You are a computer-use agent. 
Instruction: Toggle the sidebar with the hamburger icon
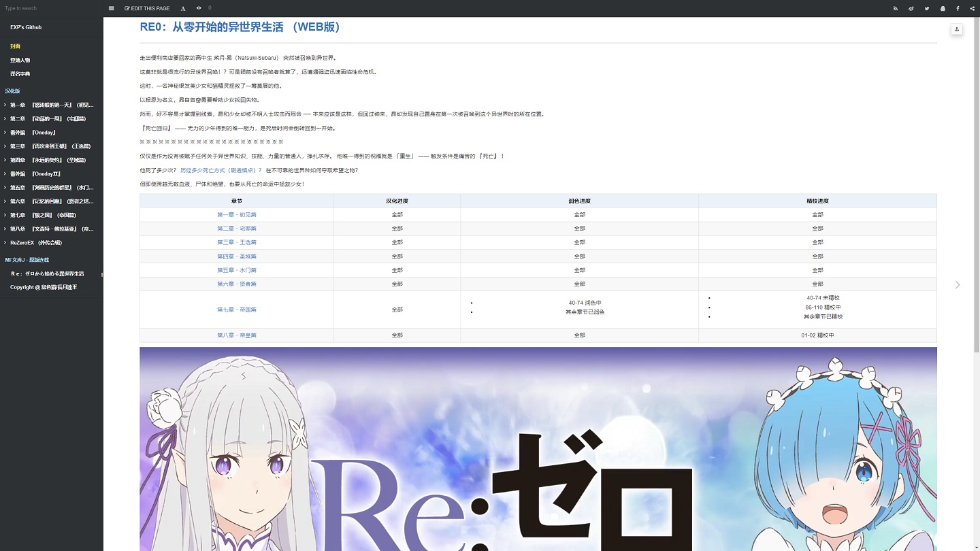(x=112, y=8)
